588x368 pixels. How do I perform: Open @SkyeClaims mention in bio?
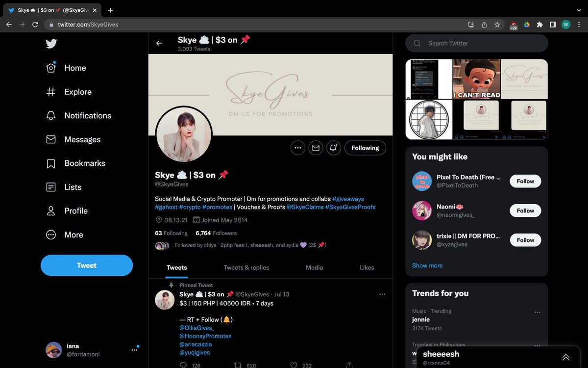click(305, 207)
